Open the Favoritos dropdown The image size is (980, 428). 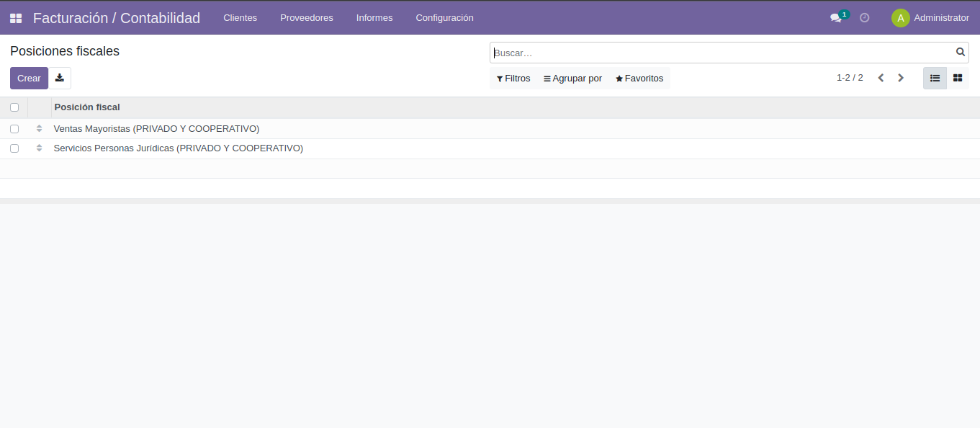tap(639, 78)
